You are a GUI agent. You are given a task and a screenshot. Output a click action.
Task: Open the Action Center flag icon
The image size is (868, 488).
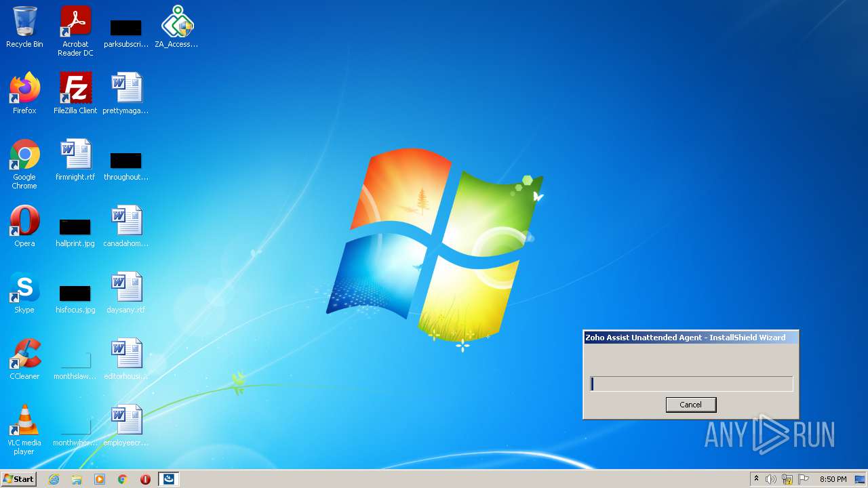click(x=804, y=479)
